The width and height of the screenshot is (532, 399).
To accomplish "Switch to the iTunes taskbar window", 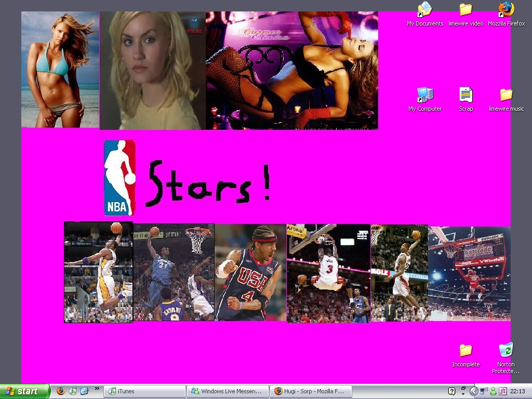I will [x=144, y=391].
